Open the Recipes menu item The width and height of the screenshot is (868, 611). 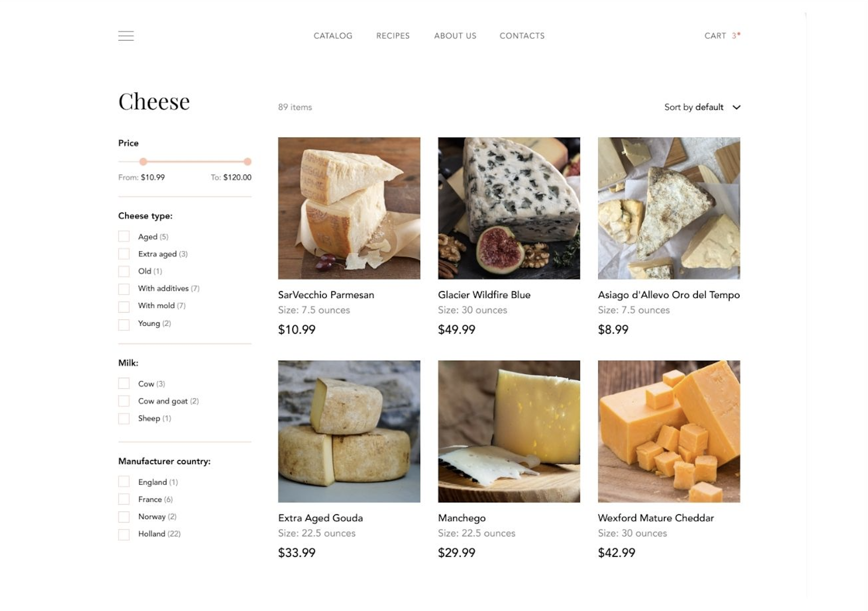pos(393,36)
